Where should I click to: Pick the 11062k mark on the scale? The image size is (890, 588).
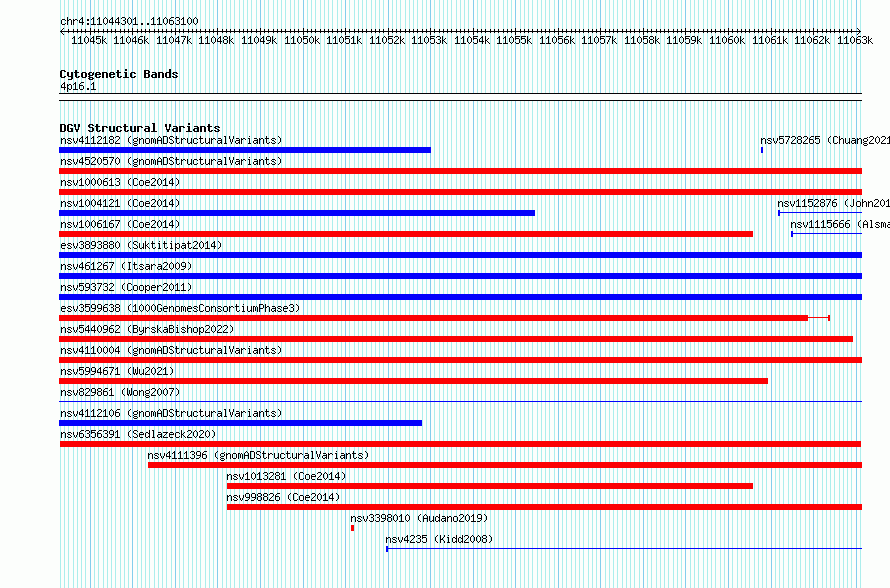[812, 40]
